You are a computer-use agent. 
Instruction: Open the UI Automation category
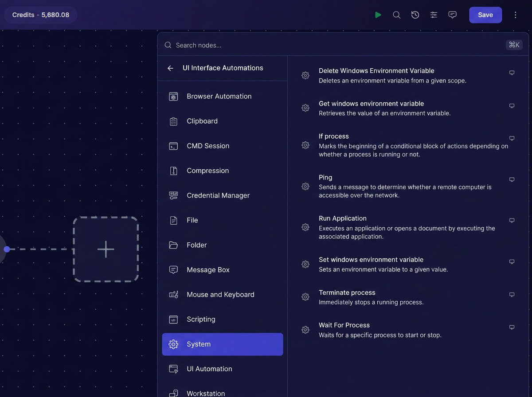click(223, 369)
